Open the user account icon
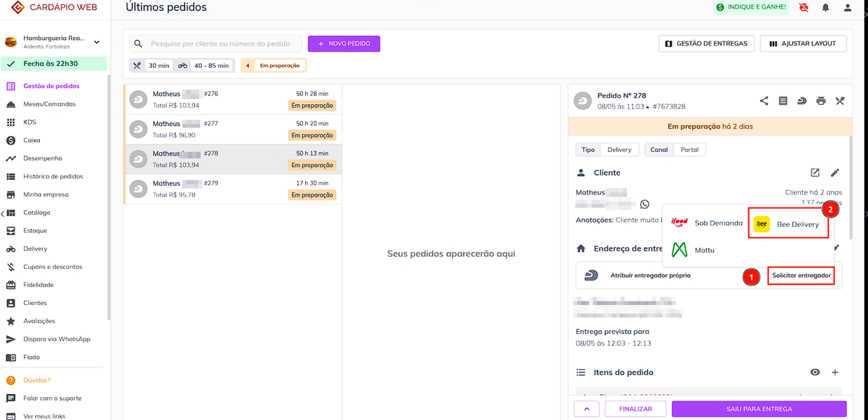868x420 pixels. point(848,7)
